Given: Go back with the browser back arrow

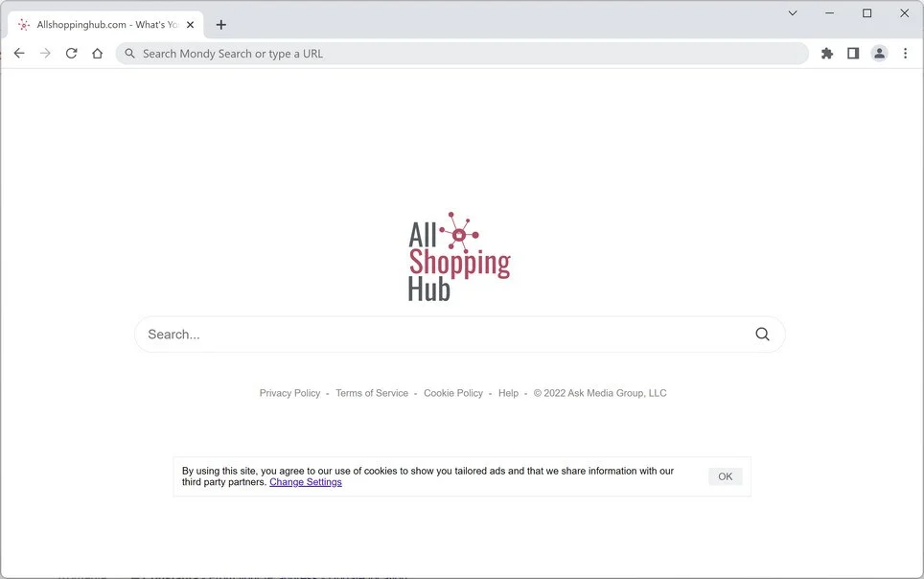Looking at the screenshot, I should pos(19,54).
